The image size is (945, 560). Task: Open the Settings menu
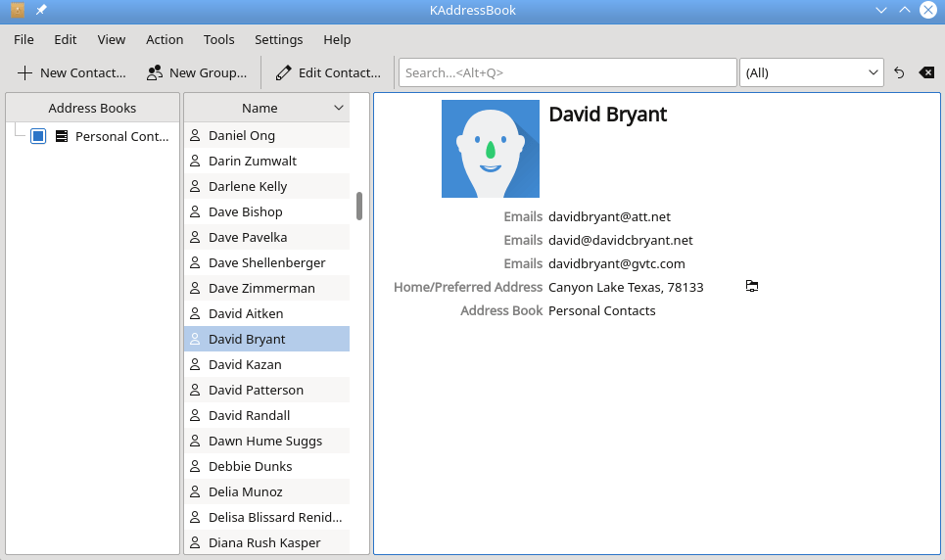pyautogui.click(x=278, y=39)
